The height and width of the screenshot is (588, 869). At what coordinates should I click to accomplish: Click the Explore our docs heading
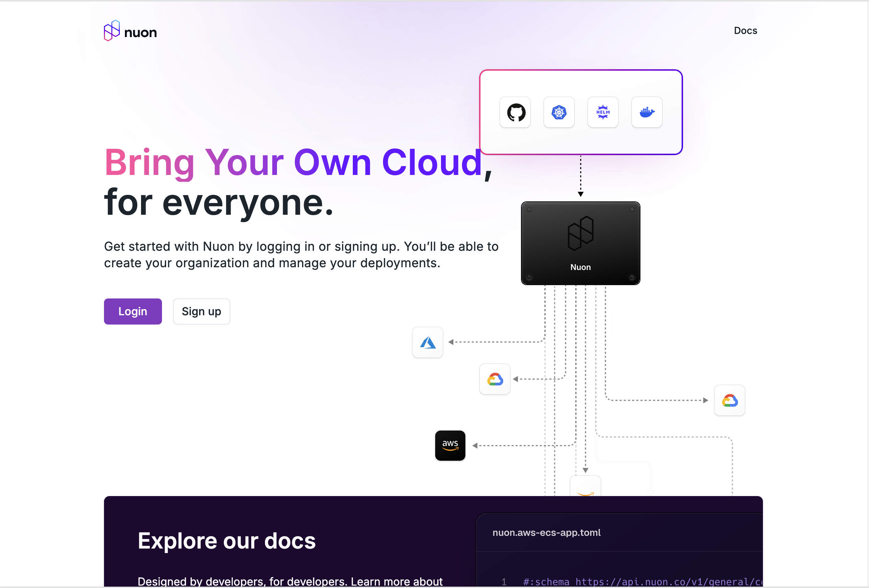(227, 541)
